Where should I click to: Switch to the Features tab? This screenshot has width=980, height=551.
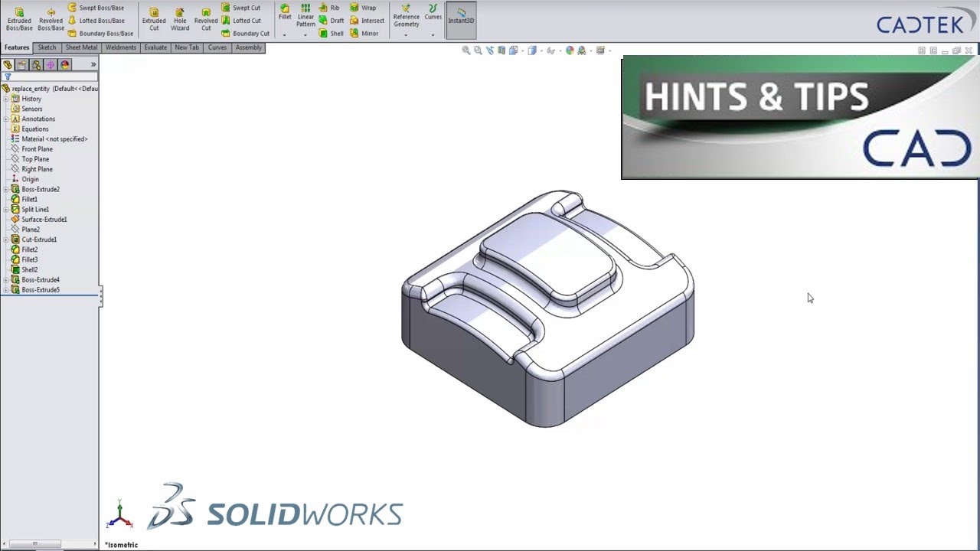pyautogui.click(x=17, y=47)
